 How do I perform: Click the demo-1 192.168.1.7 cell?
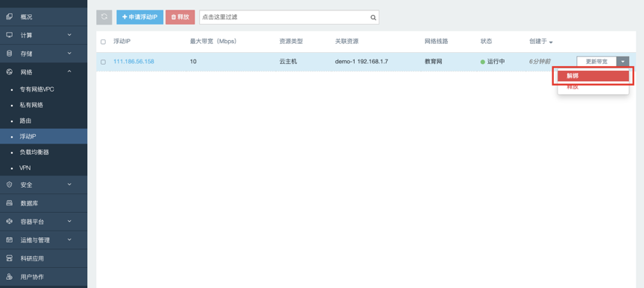362,62
